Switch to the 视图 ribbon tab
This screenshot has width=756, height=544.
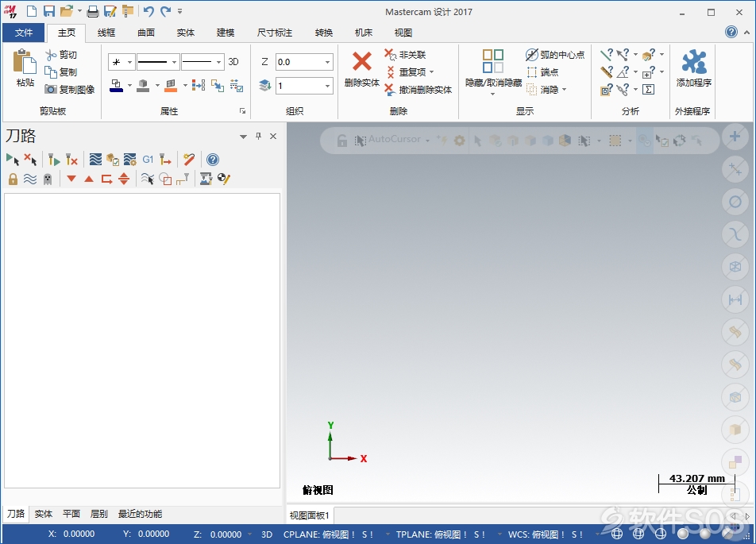pos(403,33)
